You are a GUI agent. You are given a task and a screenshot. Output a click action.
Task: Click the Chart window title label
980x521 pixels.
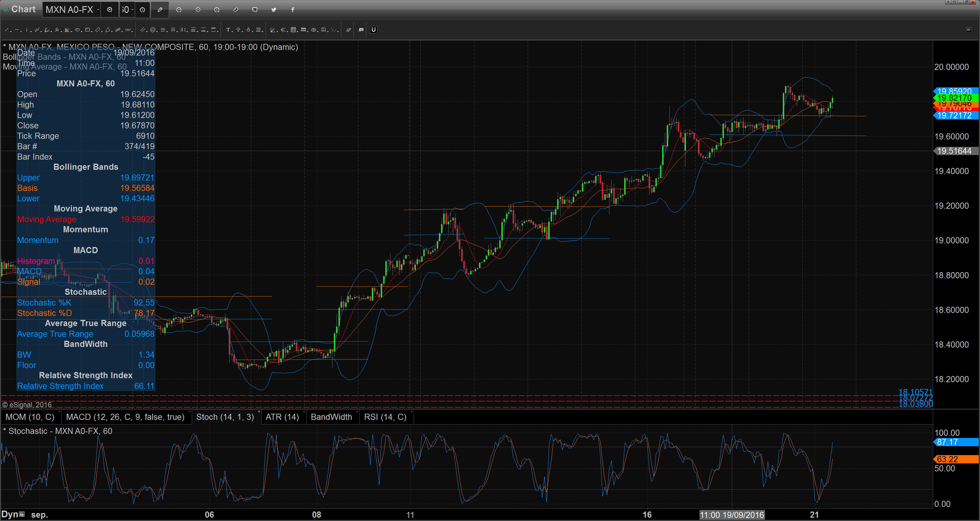[x=24, y=9]
